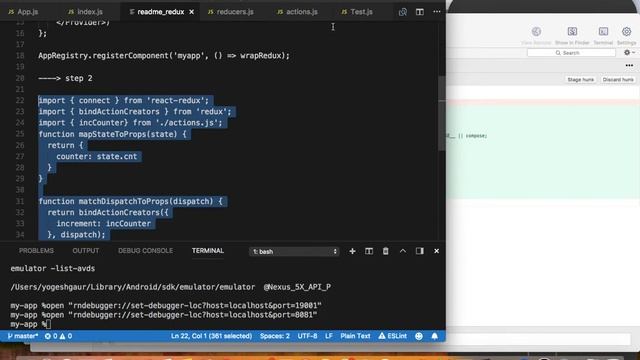Image resolution: width=640 pixels, height=360 pixels.
Task: Open the ellipsis menu in Git window
Action: 629,65
